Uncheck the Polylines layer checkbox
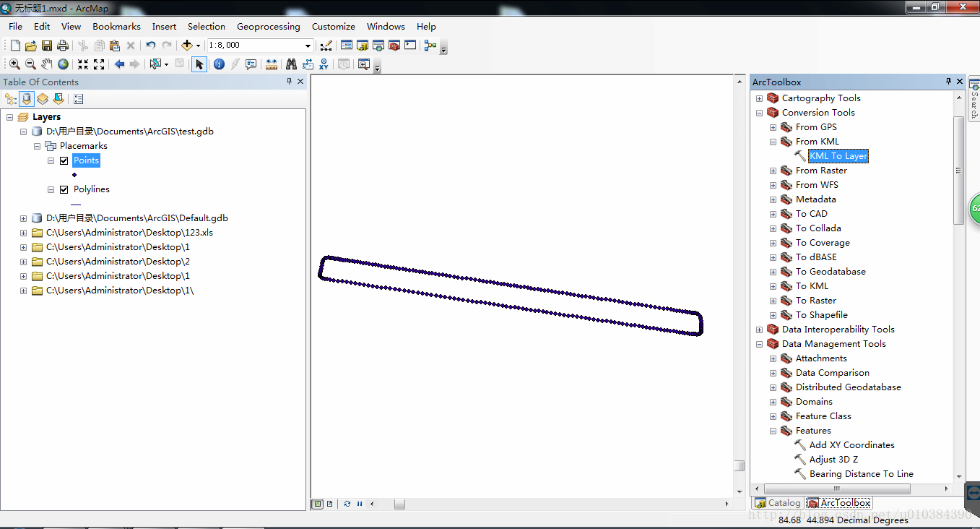Screen dimensions: 980x529 coord(64,189)
